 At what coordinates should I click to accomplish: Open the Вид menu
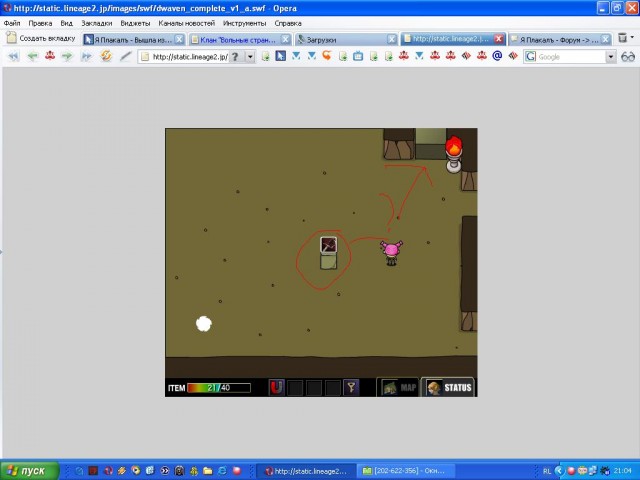click(x=67, y=23)
